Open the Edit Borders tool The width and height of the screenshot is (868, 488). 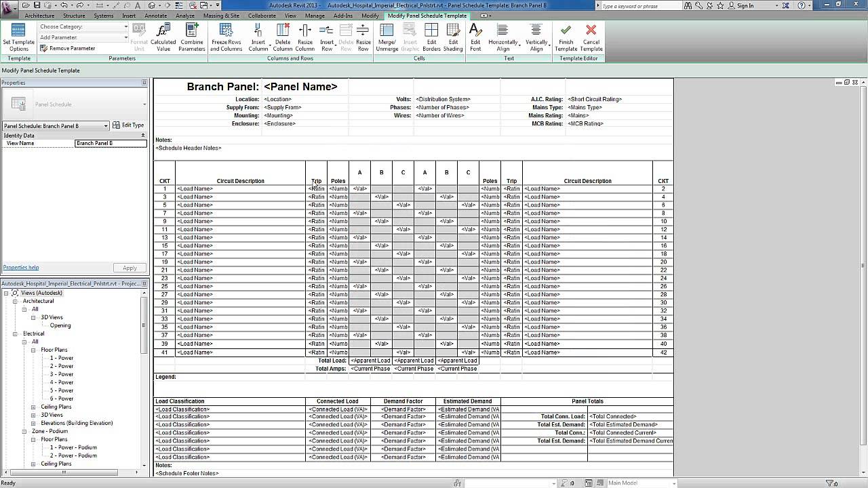(431, 37)
